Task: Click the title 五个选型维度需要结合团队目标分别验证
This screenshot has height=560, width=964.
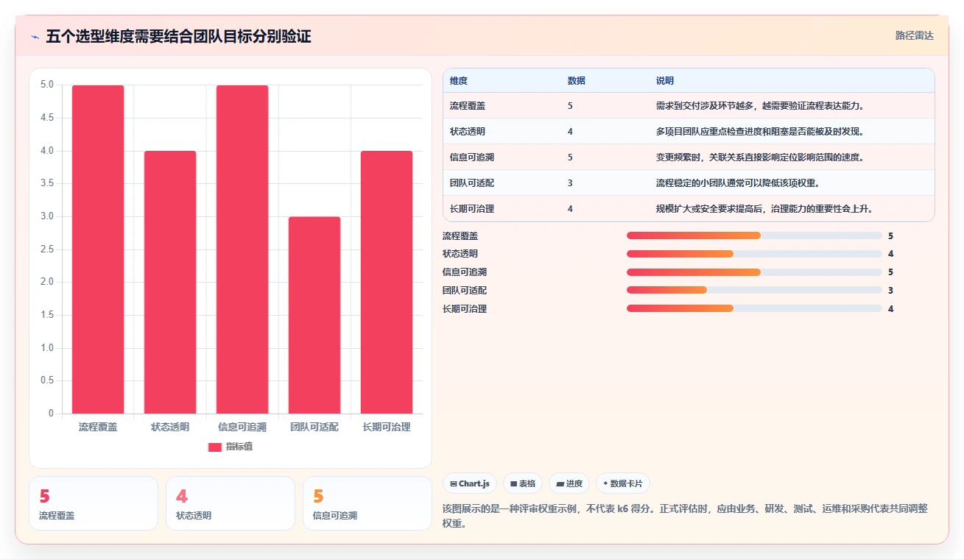Action: coord(178,37)
